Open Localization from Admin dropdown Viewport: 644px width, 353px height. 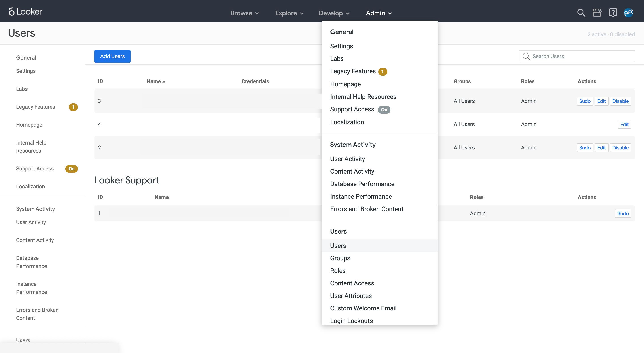coord(347,122)
